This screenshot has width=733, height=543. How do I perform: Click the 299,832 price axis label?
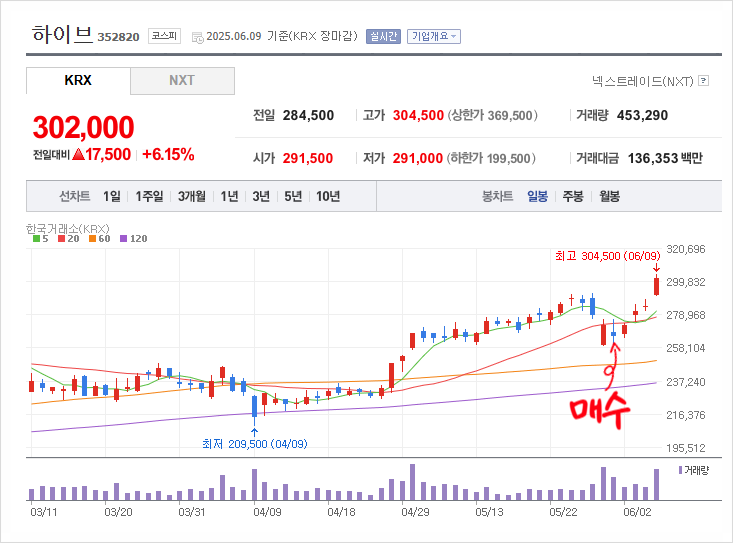[x=686, y=282]
